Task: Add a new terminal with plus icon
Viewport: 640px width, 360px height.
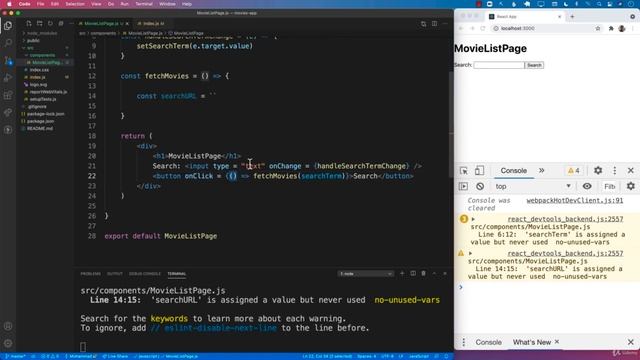Action: (x=402, y=273)
